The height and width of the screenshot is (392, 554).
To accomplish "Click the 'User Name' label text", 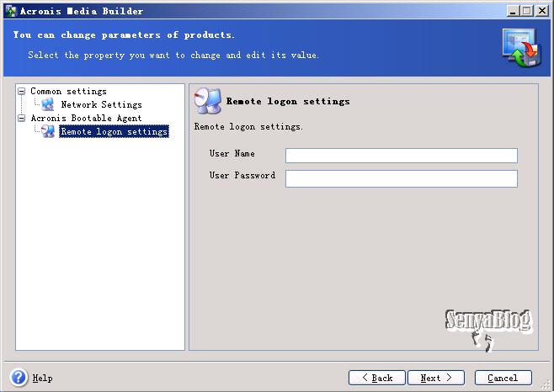I will coord(232,154).
